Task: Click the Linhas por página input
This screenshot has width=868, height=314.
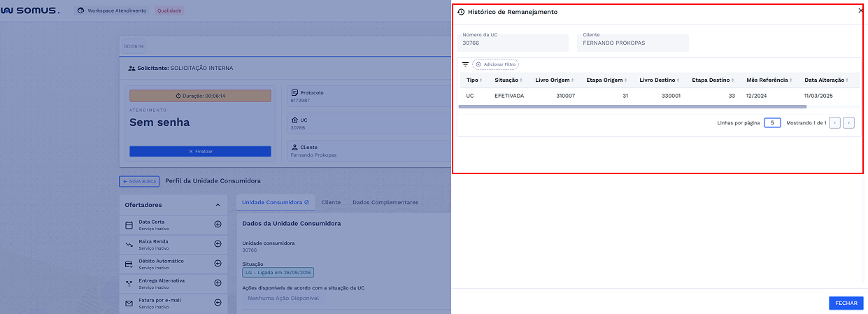Action: 772,122
